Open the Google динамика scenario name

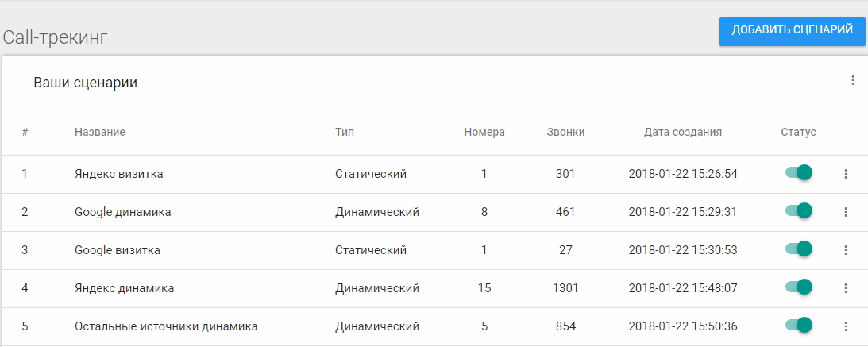pos(123,212)
